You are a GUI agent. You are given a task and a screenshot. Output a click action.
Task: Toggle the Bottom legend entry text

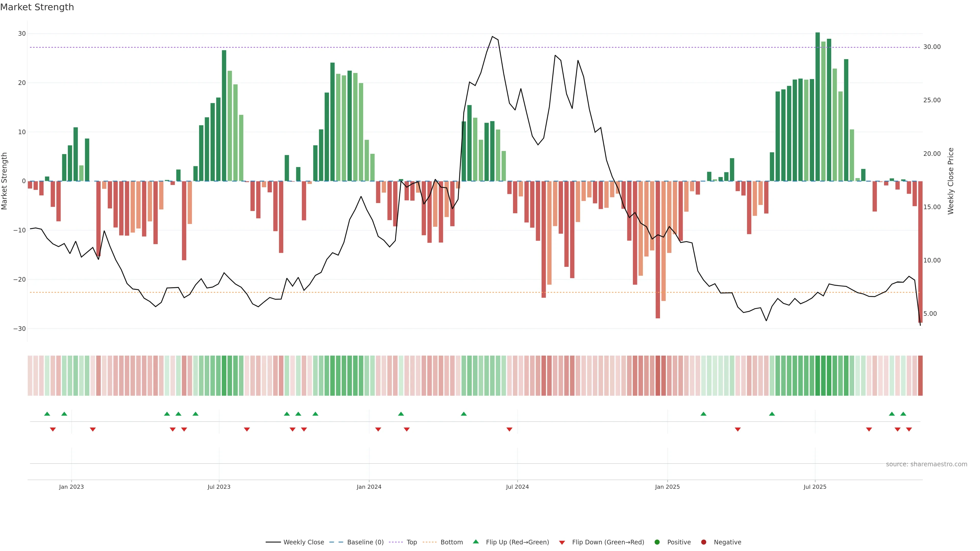coord(451,542)
